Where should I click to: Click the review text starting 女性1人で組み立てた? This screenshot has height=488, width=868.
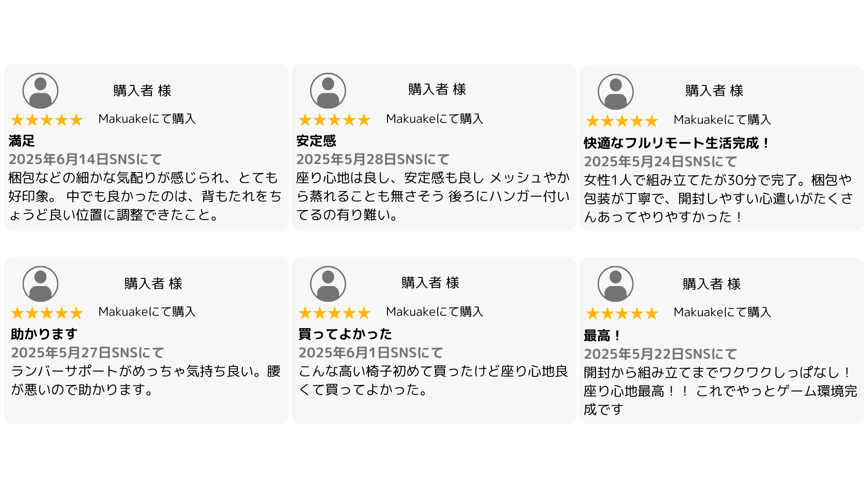pyautogui.click(x=718, y=198)
